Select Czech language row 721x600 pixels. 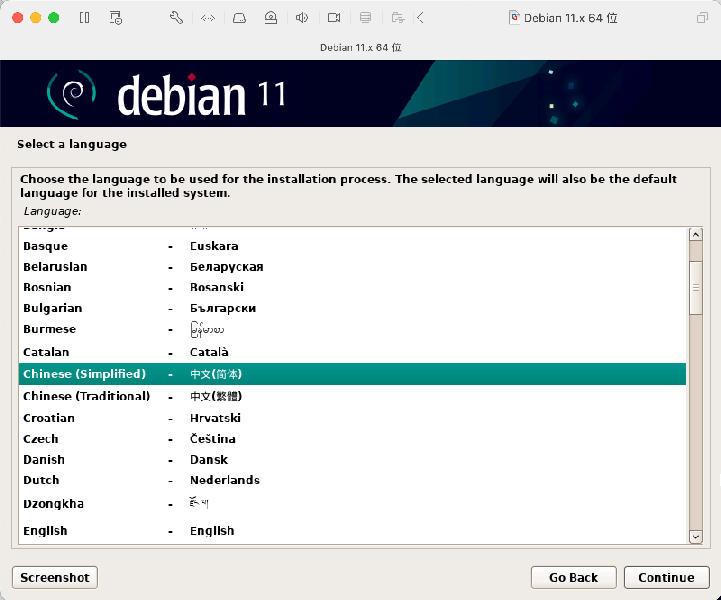point(352,439)
